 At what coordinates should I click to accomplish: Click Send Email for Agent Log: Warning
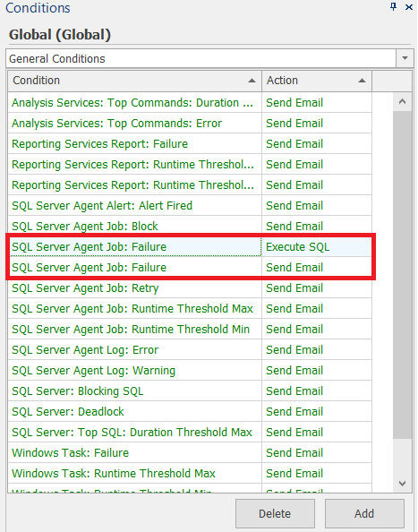point(317,371)
